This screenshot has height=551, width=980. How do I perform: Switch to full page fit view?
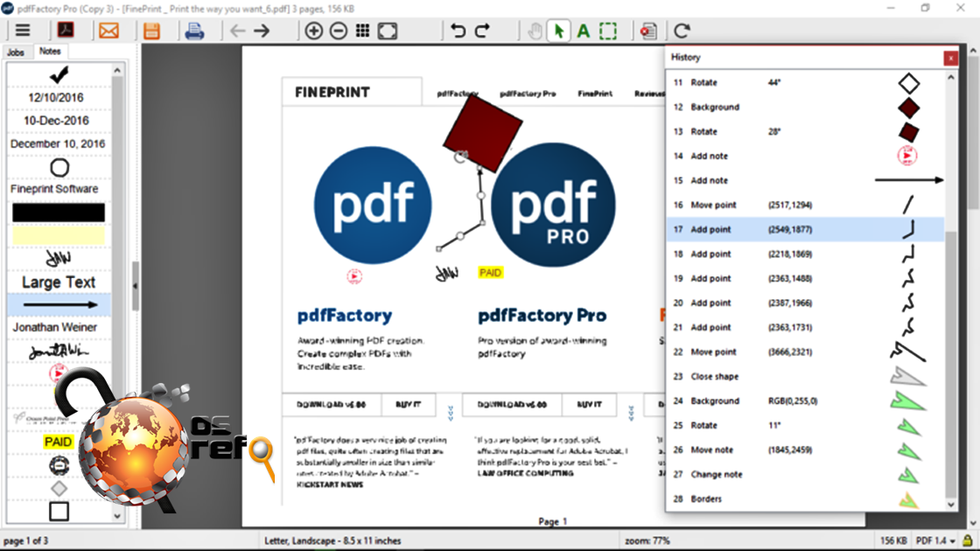coord(388,31)
